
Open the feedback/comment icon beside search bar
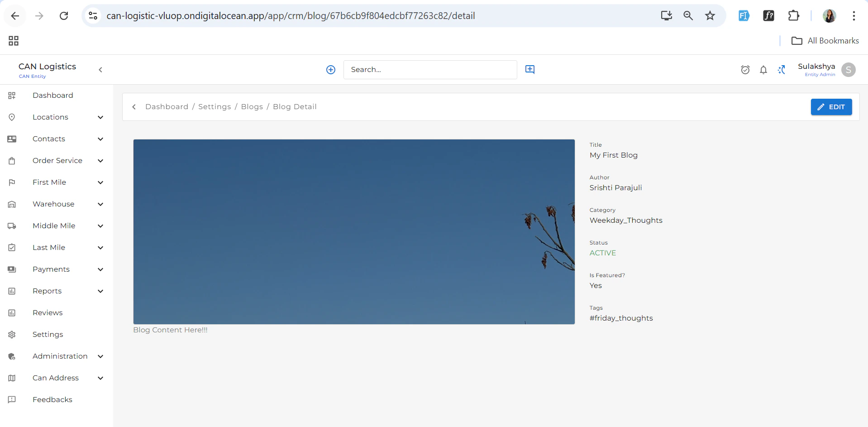tap(529, 69)
